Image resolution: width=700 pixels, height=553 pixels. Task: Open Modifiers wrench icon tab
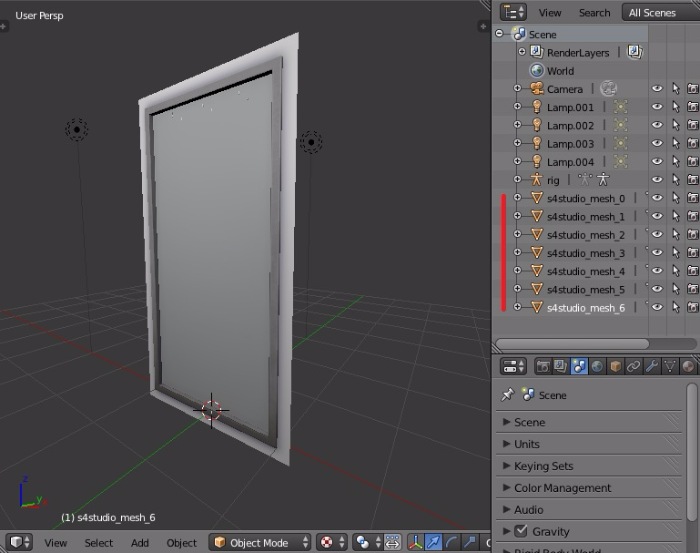click(x=652, y=366)
